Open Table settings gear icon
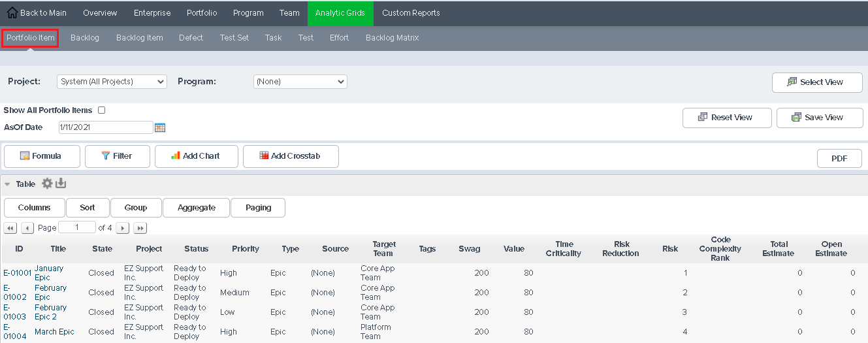 [x=47, y=184]
